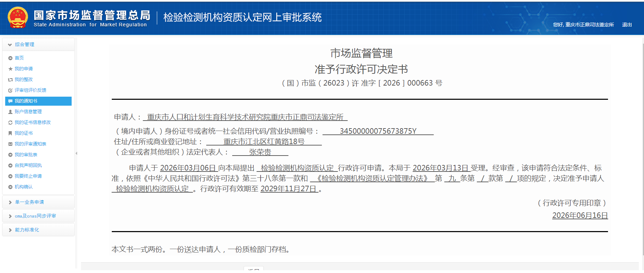Click the applicant name 重庆市人口和计划生育科学技术研究院重庆市正鼎司法鉴定所
644x273 pixels.
coord(245,117)
